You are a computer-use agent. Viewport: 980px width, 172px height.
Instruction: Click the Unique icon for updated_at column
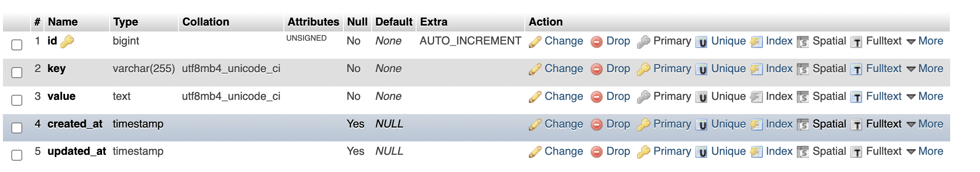(701, 152)
